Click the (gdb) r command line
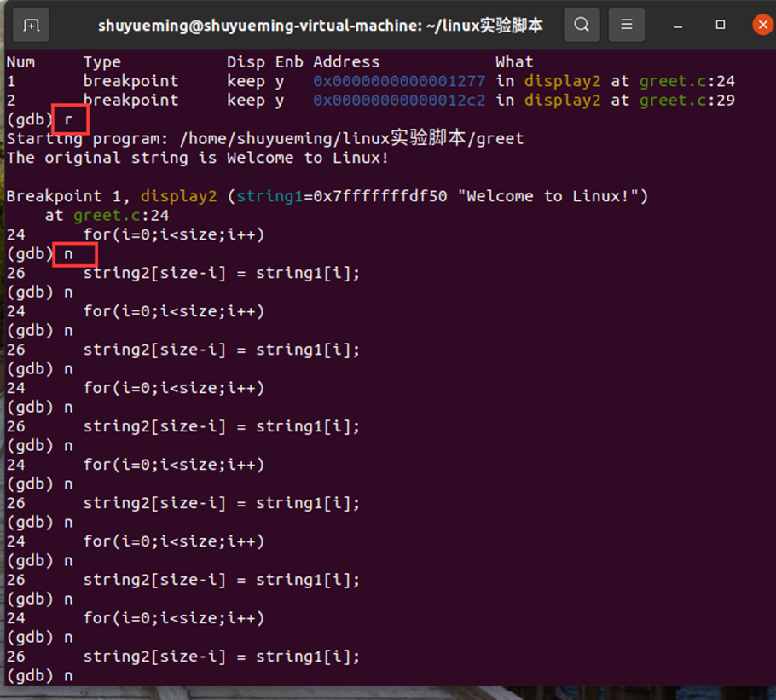The image size is (776, 700). pos(39,119)
